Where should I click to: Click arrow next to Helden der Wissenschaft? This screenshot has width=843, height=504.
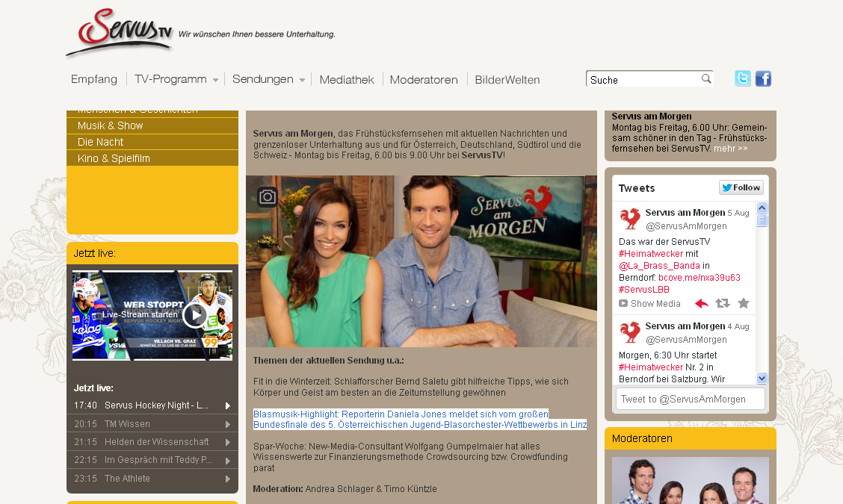pyautogui.click(x=228, y=442)
